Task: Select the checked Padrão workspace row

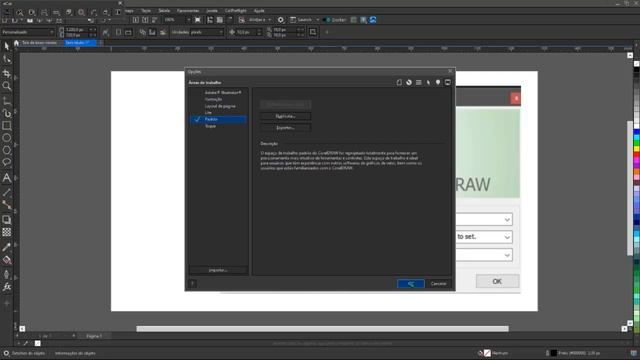Action: point(218,119)
